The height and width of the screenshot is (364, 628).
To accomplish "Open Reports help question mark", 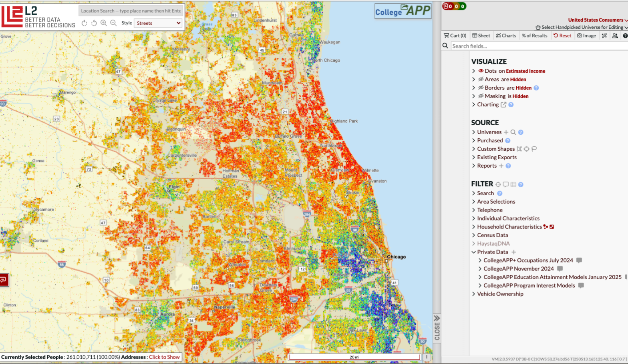I will [x=508, y=166].
